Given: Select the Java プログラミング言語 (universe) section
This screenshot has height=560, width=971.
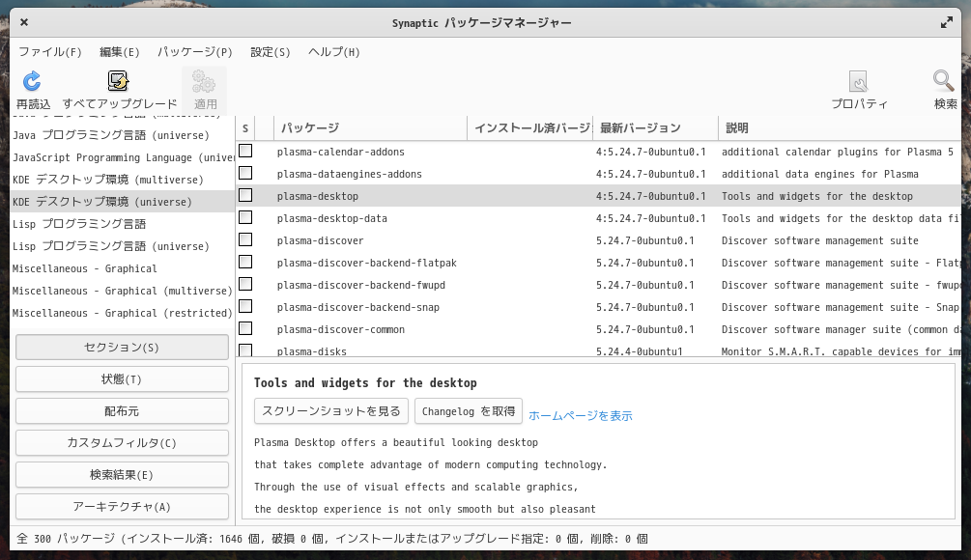Looking at the screenshot, I should click(x=123, y=135).
